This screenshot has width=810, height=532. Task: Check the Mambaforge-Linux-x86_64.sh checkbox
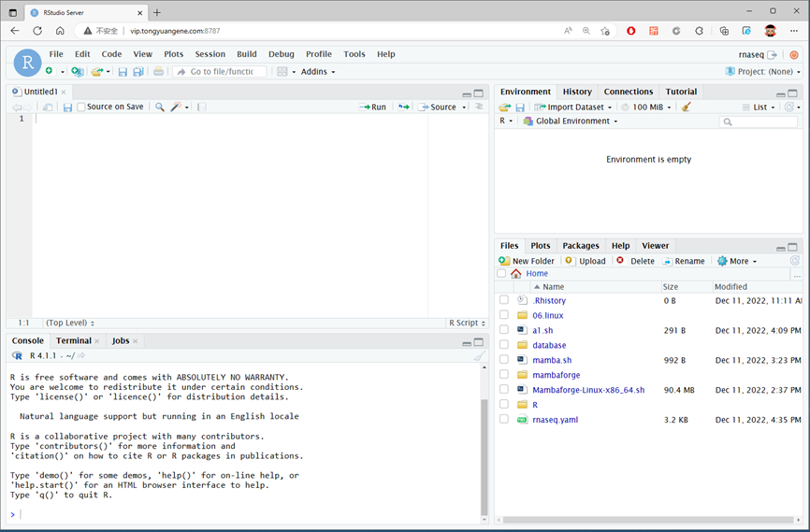(503, 389)
